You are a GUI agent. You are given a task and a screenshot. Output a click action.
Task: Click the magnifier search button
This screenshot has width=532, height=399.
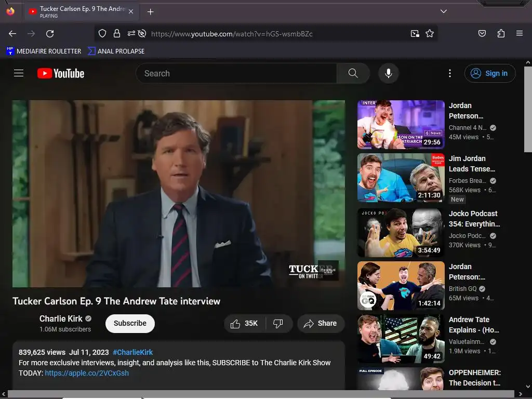(353, 73)
